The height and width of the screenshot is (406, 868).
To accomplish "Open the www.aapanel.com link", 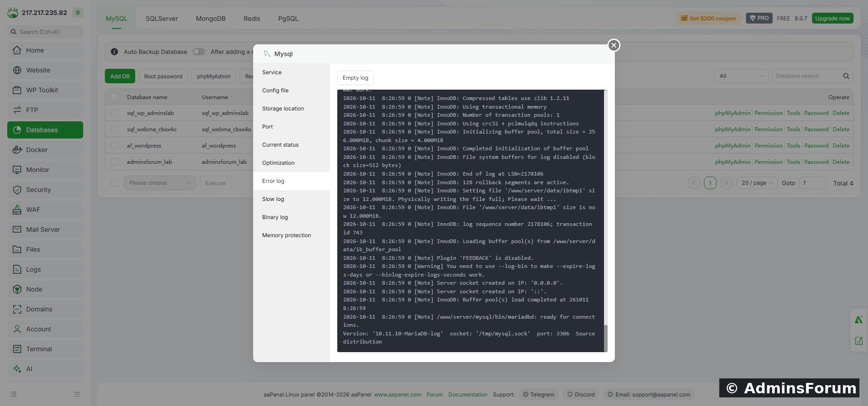I will pyautogui.click(x=398, y=395).
